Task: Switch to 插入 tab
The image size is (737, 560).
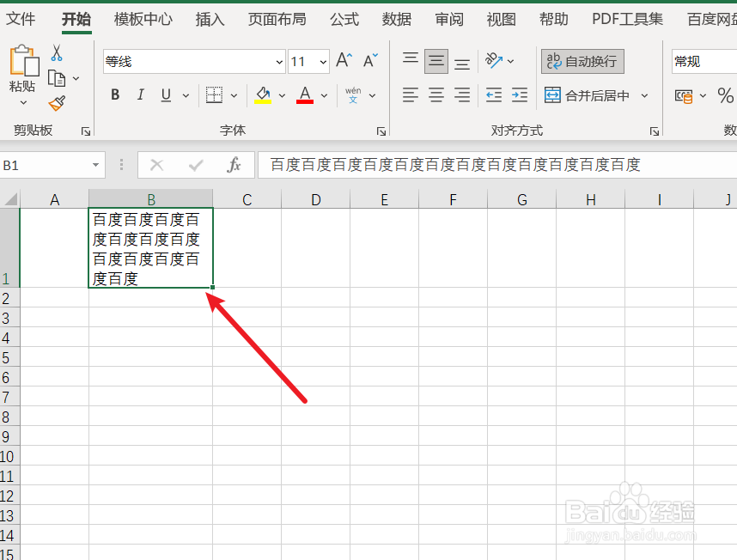Action: pyautogui.click(x=210, y=19)
